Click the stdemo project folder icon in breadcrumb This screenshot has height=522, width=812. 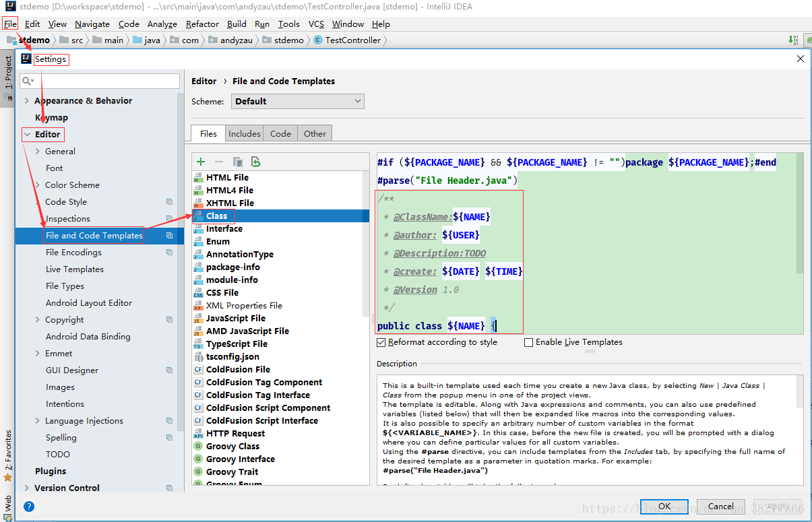11,40
